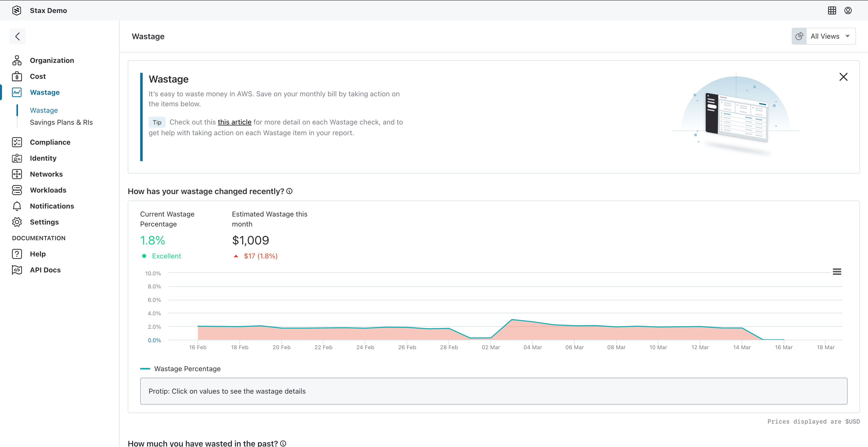Select the Wastage sub-menu item

[x=44, y=110]
